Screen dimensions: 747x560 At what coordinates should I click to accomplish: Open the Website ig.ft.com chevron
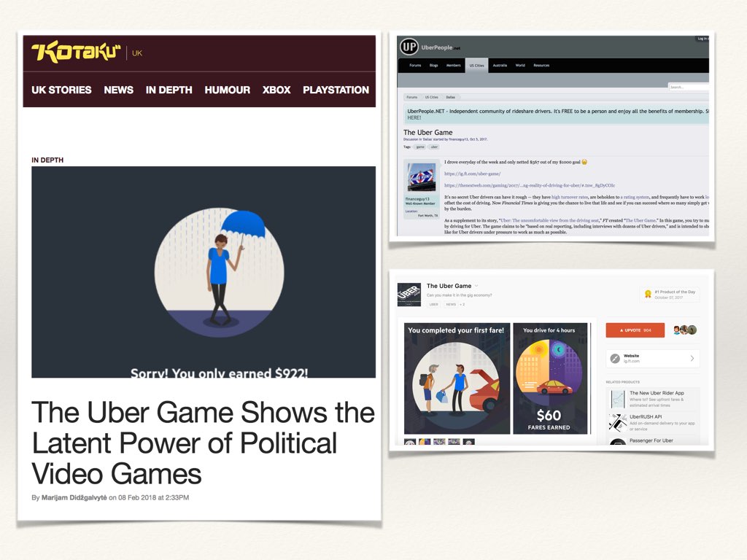point(692,359)
